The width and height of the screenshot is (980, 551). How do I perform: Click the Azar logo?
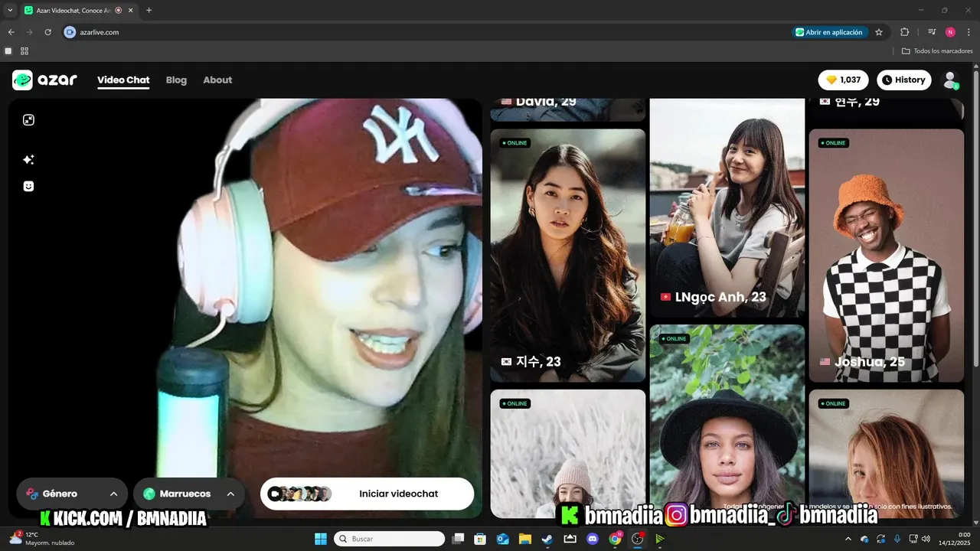coord(44,80)
